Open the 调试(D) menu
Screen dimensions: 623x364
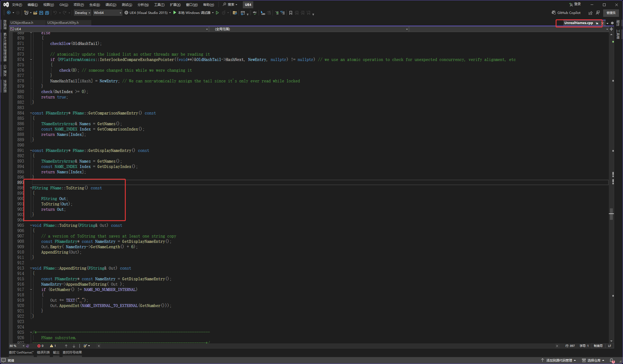click(111, 5)
